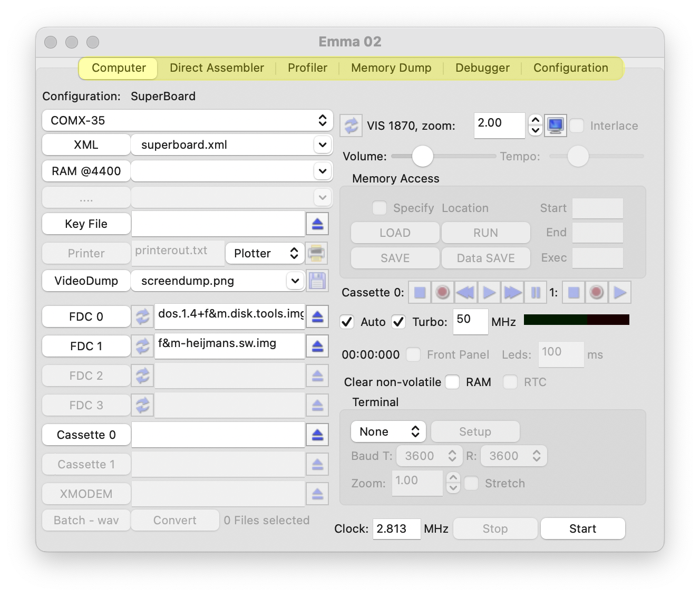Eject disk from FDC 0

317,316
